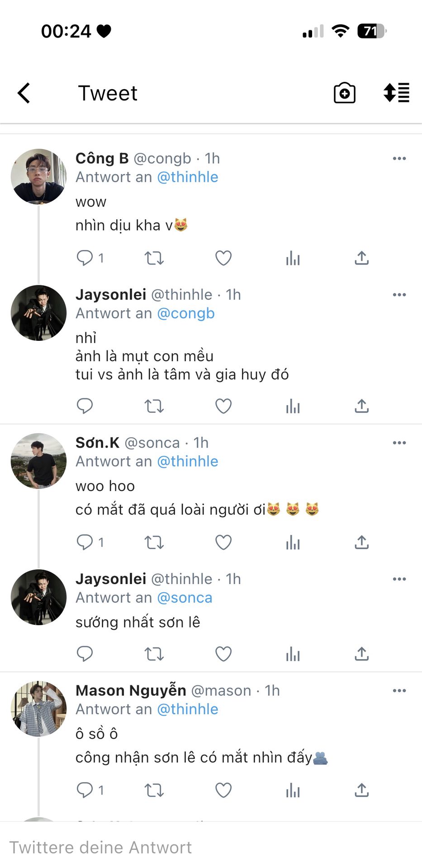Open @congb mention in Jaysonlei's reply
Viewport: 422px width, 868px height.
coord(185,313)
